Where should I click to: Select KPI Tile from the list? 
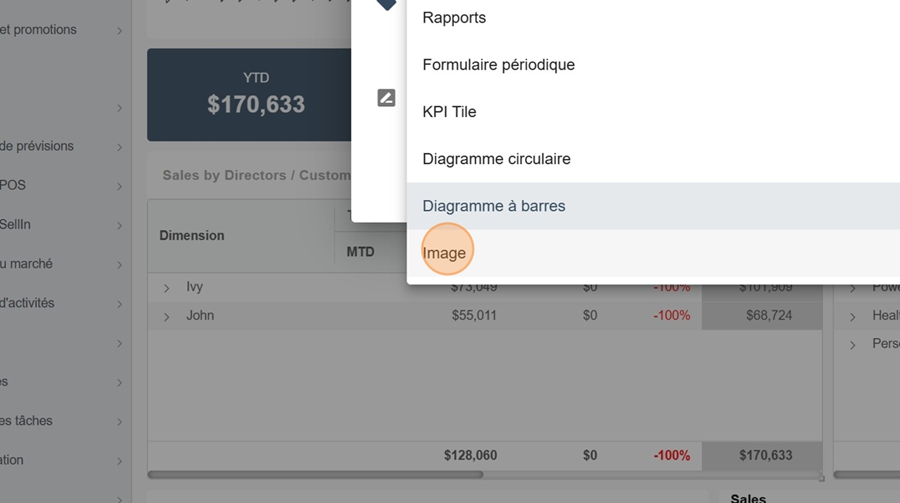449,112
